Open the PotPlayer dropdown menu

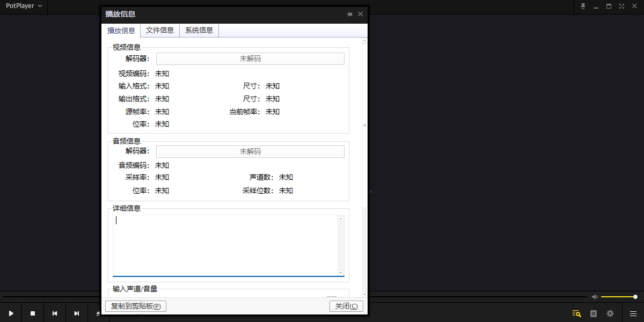click(21, 6)
